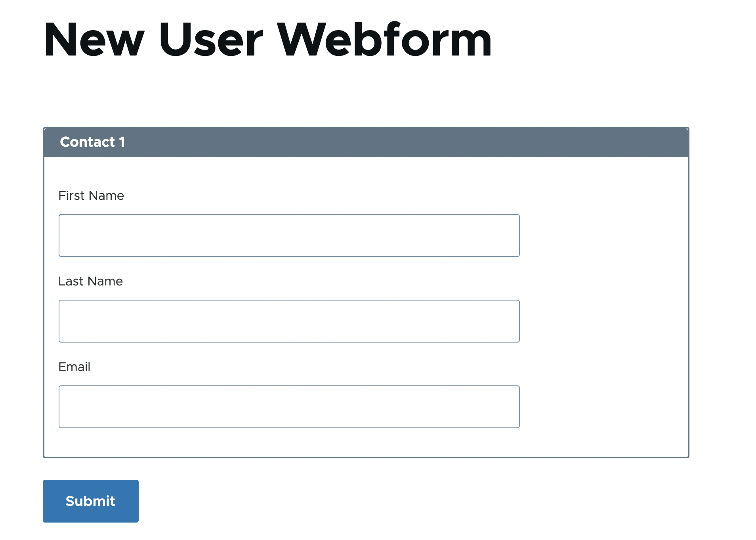Screen dimensions: 756x540
Task: Click the Submit button label text
Action: [x=90, y=501]
